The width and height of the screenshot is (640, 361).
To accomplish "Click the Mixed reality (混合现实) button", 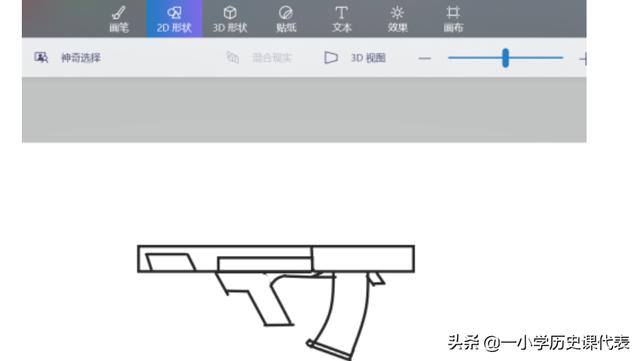I will pos(259,58).
